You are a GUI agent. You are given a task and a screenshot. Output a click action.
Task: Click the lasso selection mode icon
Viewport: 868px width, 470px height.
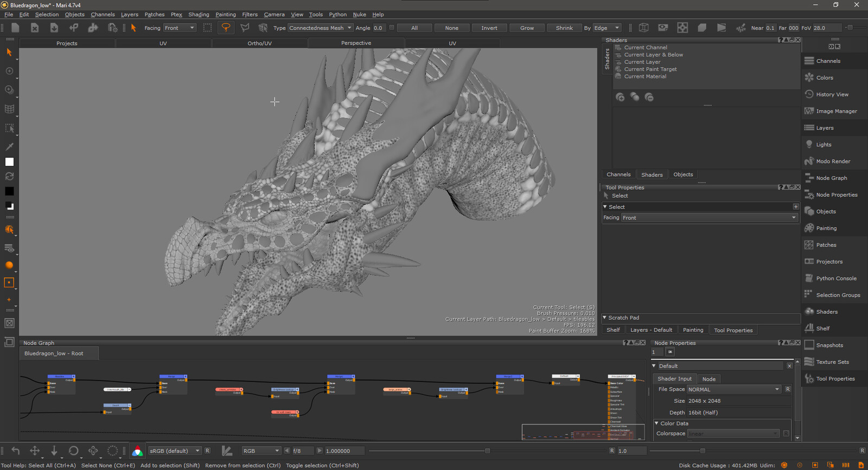point(226,28)
